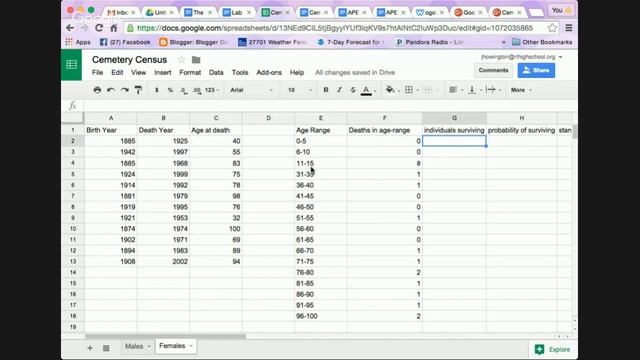Screen dimensions: 640x360
Task: Click the Comments button
Action: point(493,70)
